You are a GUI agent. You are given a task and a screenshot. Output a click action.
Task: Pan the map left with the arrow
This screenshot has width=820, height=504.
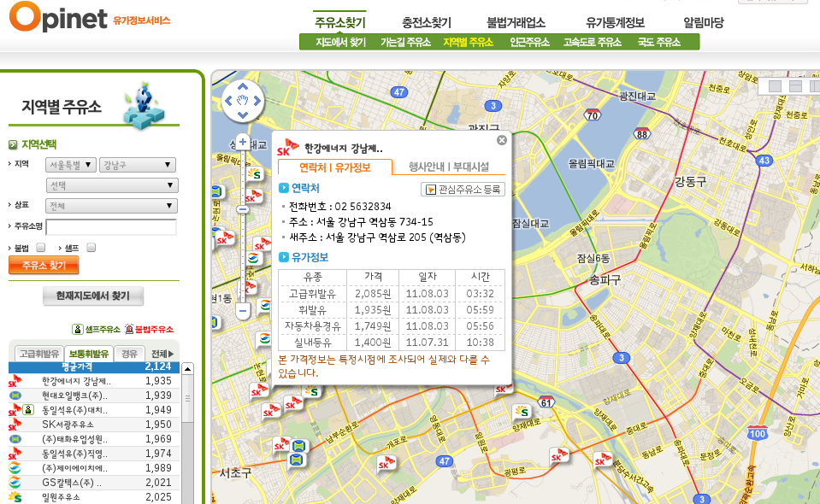(x=228, y=101)
